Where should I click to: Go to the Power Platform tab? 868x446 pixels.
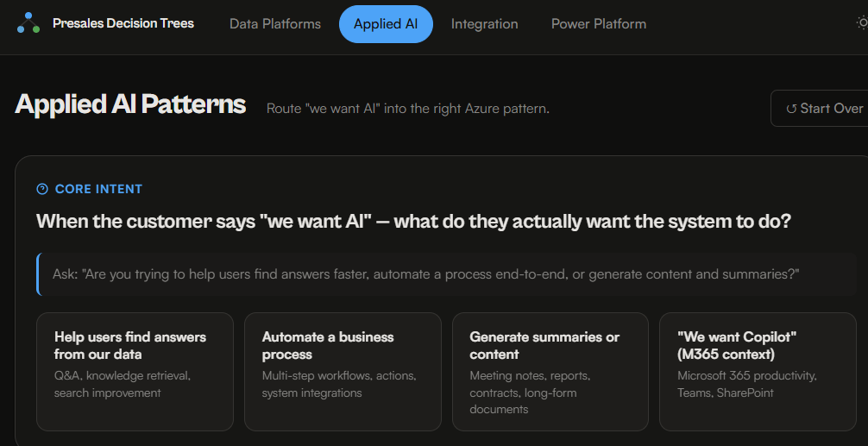[x=599, y=24]
